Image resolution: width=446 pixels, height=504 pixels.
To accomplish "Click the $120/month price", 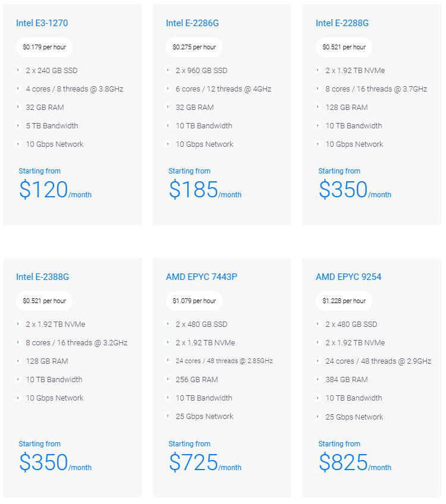I will point(55,190).
